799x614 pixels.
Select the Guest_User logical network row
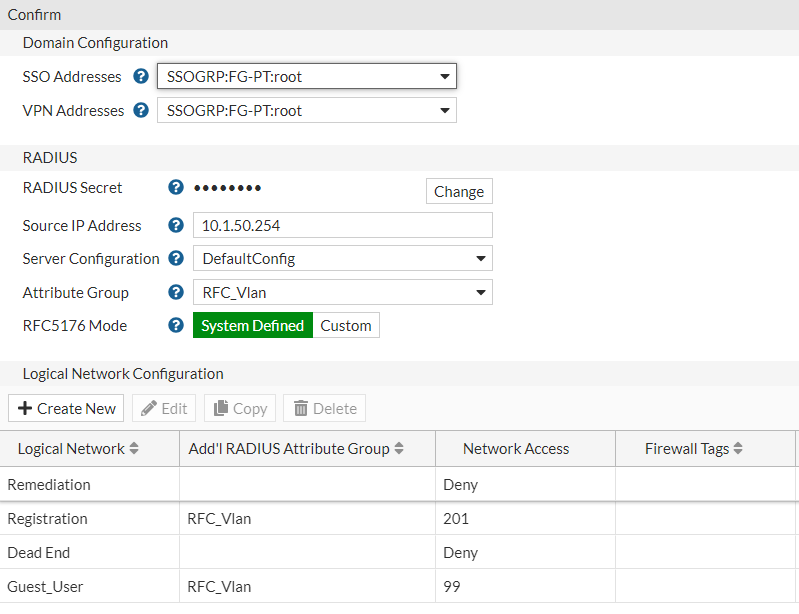[x=46, y=586]
